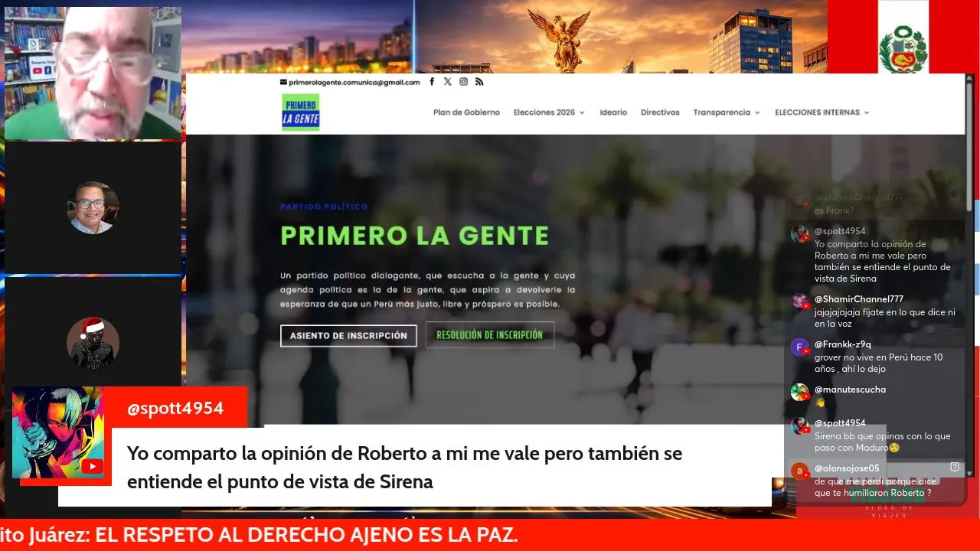Screen dimensions: 980x551
Task: Click the webcam video of white-haired man
Action: 93,73
